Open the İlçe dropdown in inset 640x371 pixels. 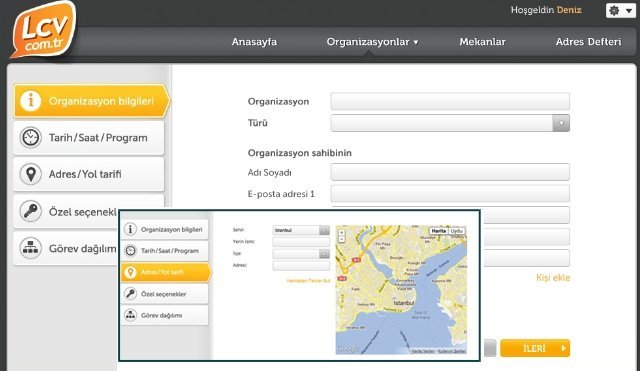pyautogui.click(x=301, y=254)
